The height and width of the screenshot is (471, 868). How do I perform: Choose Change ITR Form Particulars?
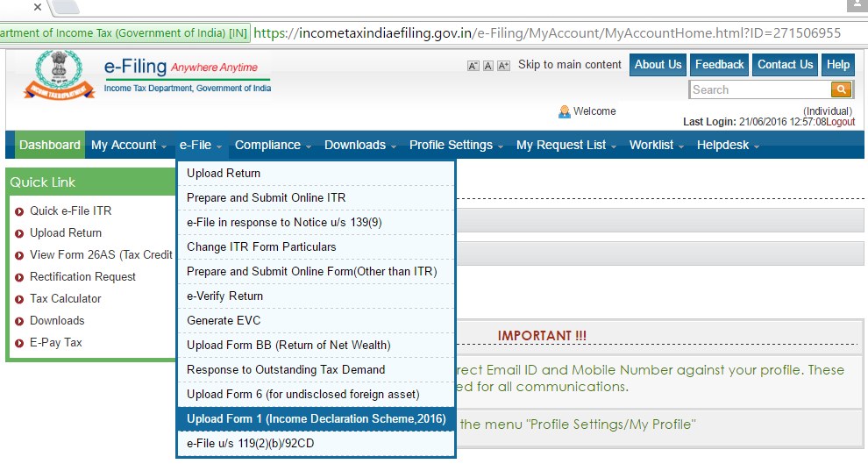tap(317, 246)
